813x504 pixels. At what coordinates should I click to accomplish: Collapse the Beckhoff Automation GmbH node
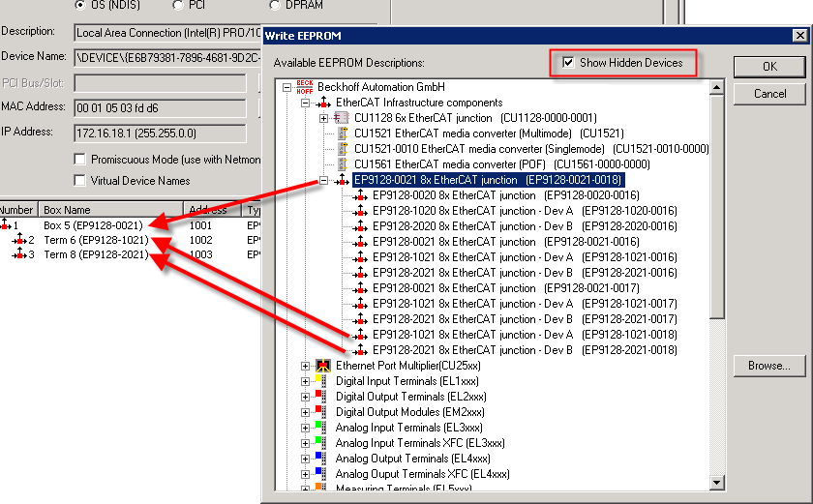[x=286, y=87]
